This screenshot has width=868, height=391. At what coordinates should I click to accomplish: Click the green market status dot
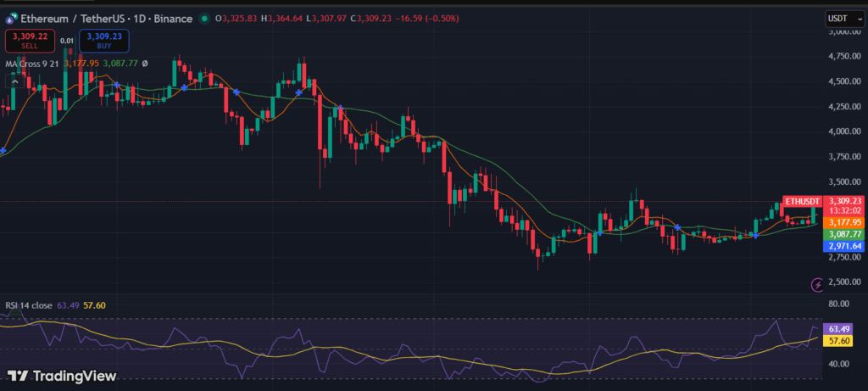(x=204, y=18)
